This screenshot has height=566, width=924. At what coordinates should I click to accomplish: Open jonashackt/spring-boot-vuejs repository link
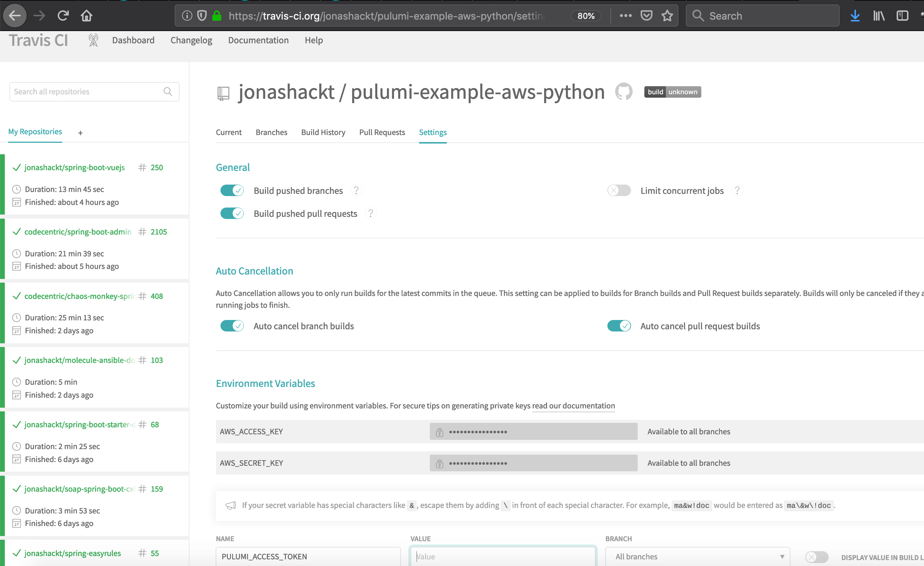(x=74, y=168)
